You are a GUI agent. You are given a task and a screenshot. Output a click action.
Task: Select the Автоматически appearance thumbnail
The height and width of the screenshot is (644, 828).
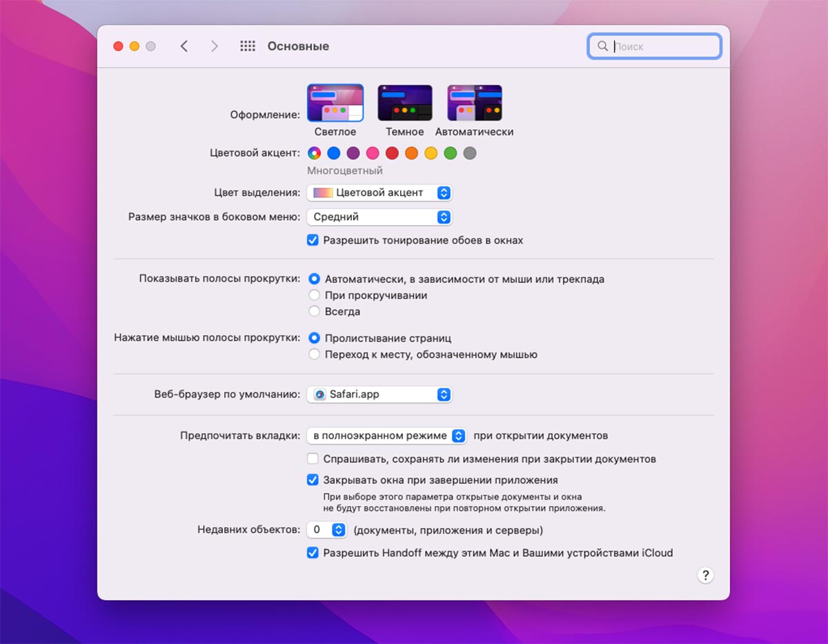point(475,103)
